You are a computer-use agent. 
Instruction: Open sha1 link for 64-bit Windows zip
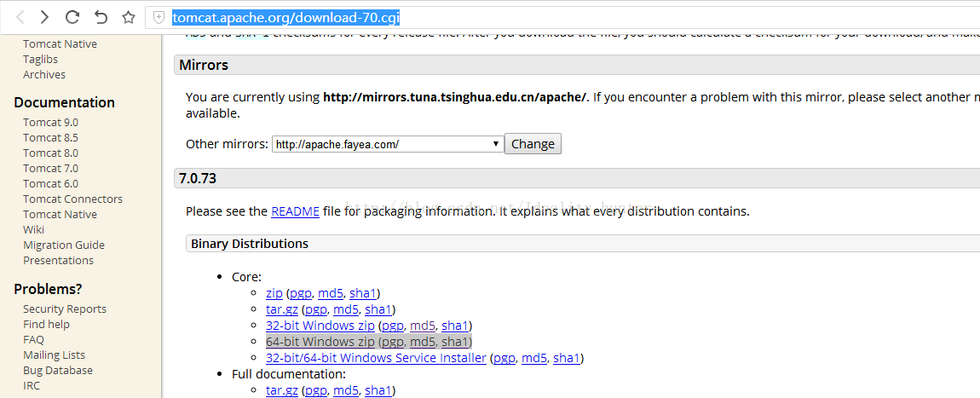point(455,342)
